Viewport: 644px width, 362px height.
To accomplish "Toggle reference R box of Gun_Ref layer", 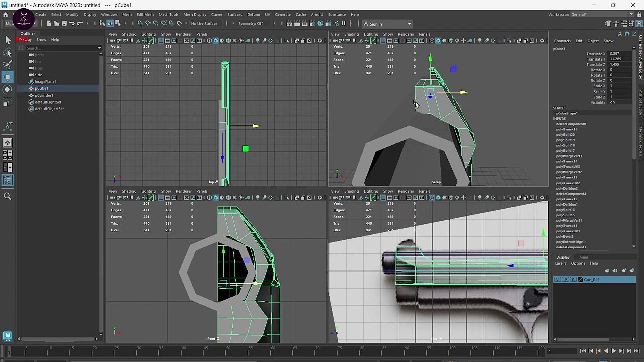I will pos(573,280).
